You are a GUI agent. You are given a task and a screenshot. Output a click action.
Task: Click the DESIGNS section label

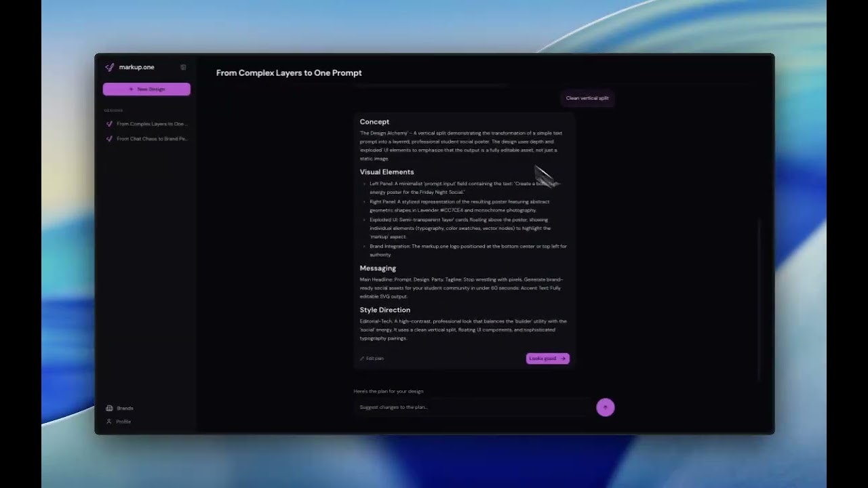(x=113, y=110)
